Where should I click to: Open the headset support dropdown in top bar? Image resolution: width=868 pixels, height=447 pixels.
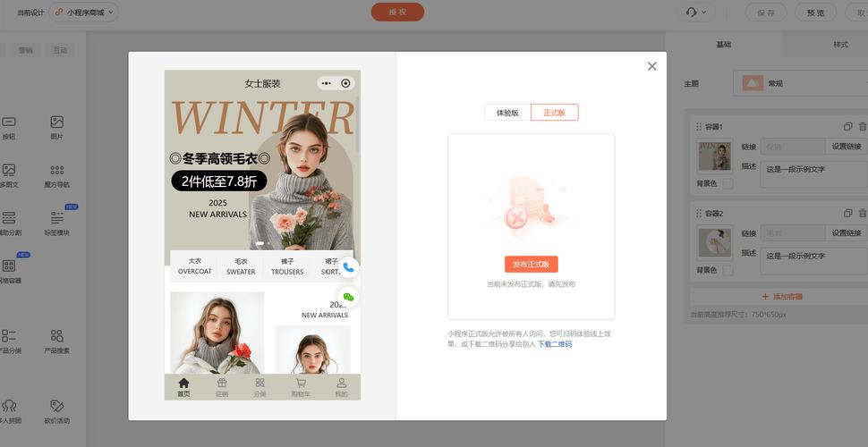696,13
